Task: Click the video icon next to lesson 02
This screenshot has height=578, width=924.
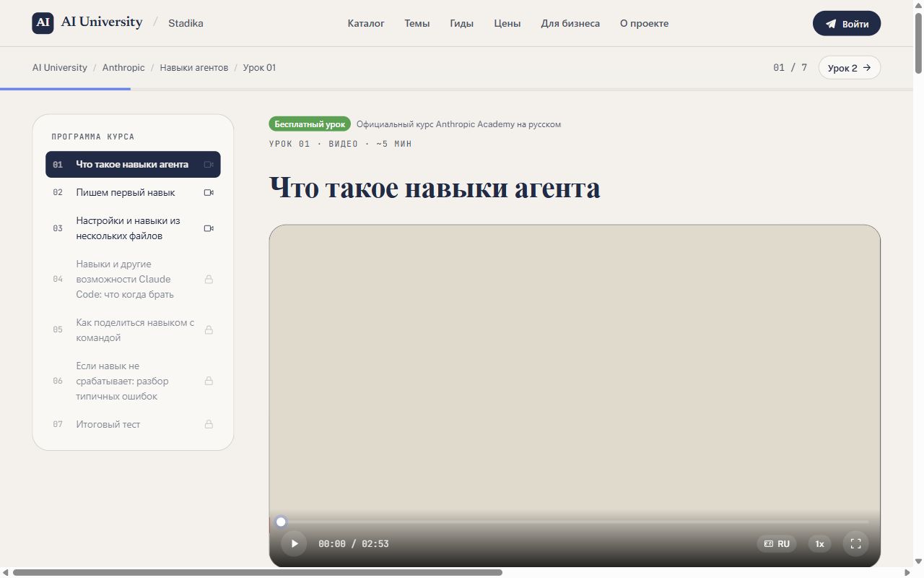Action: pos(209,193)
